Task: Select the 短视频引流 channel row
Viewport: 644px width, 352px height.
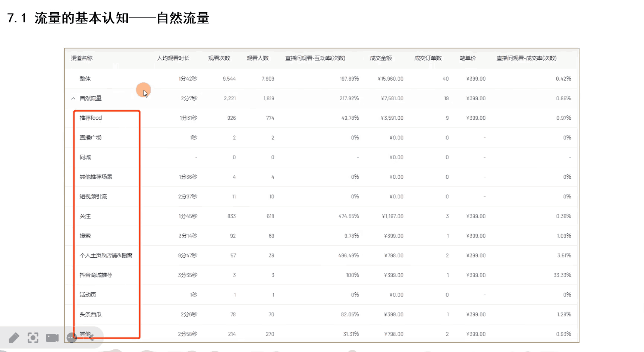Action: (93, 197)
